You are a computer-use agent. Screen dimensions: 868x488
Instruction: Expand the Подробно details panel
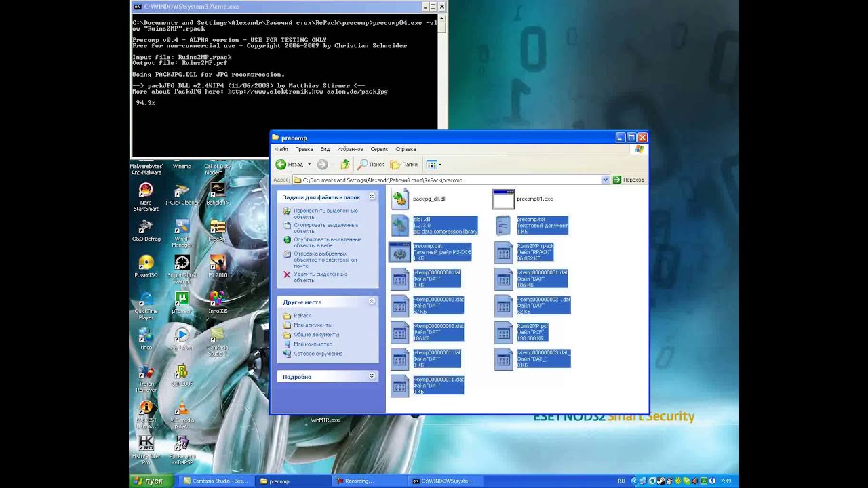[372, 376]
